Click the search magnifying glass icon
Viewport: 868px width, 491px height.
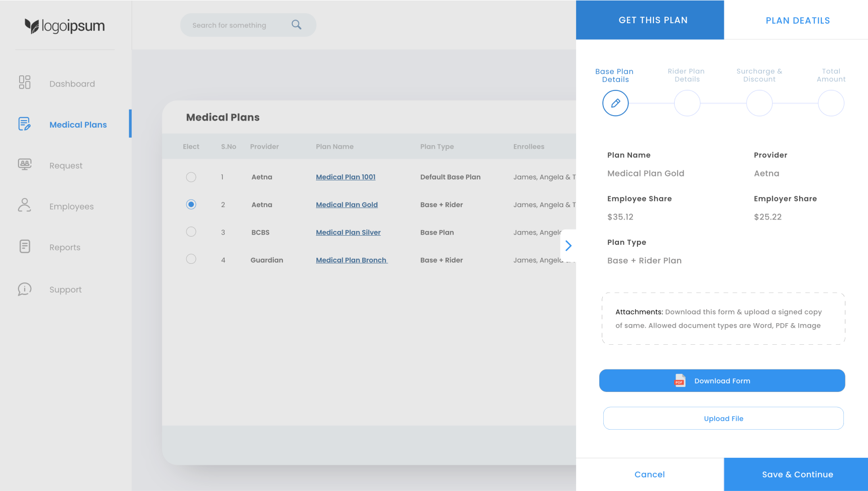click(296, 25)
